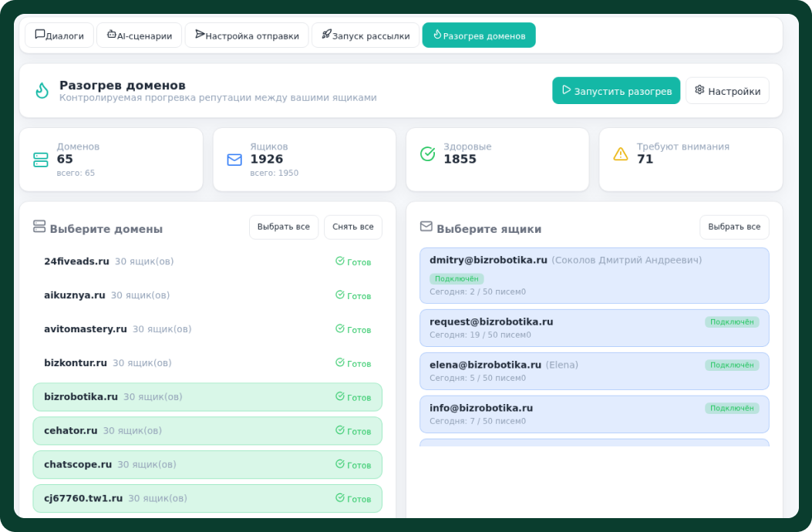Image resolution: width=812 pixels, height=532 pixels.
Task: Click the play icon in Запустить разогрев
Action: [x=566, y=90]
